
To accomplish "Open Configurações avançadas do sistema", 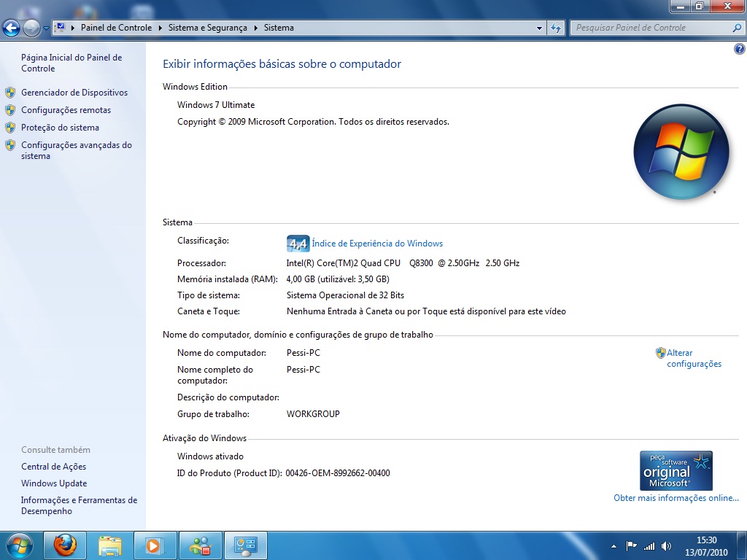I will click(76, 150).
